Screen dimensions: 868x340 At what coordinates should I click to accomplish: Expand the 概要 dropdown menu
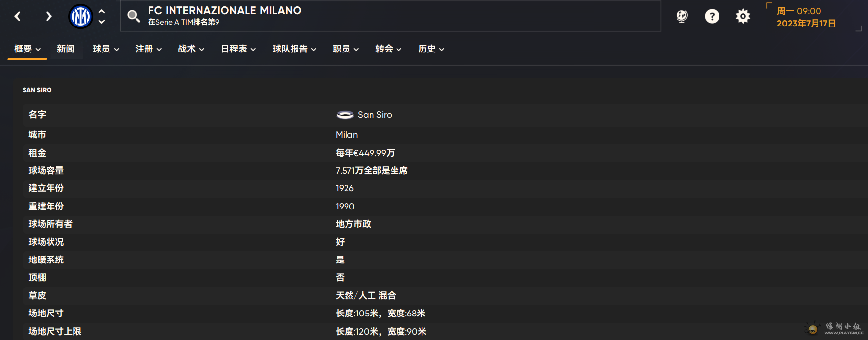pos(27,49)
